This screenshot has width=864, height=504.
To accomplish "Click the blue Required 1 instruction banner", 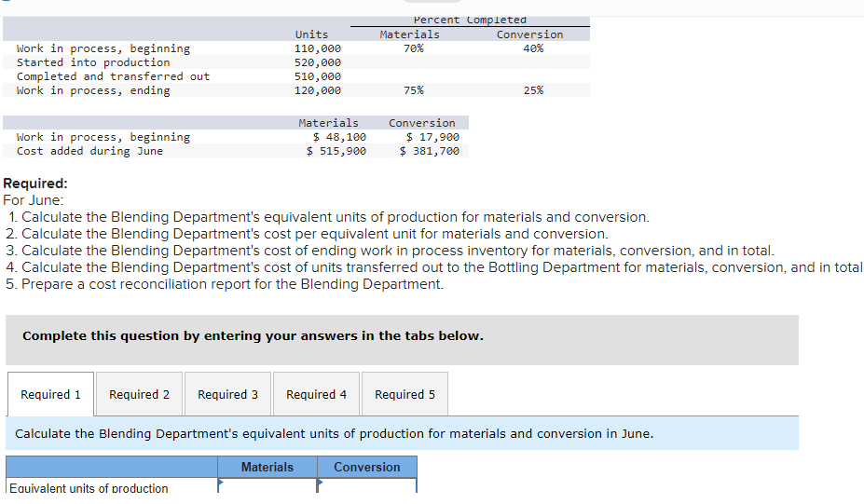I will click(x=402, y=433).
